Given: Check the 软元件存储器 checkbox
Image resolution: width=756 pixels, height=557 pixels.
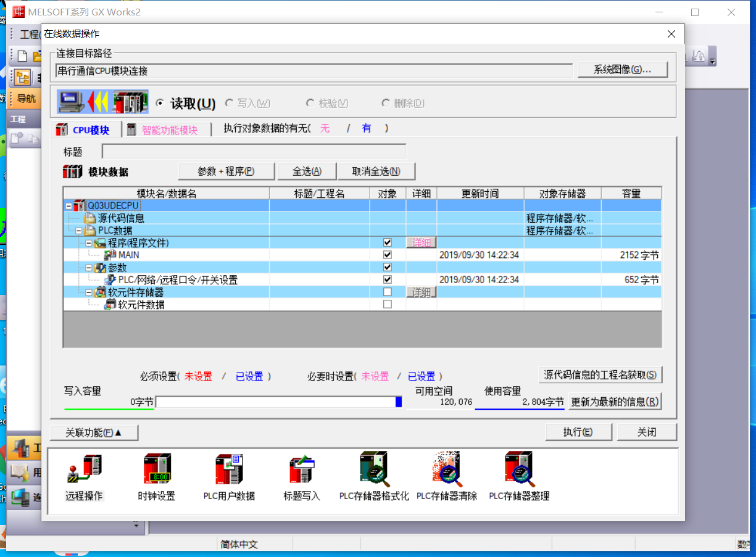Looking at the screenshot, I should tap(388, 292).
